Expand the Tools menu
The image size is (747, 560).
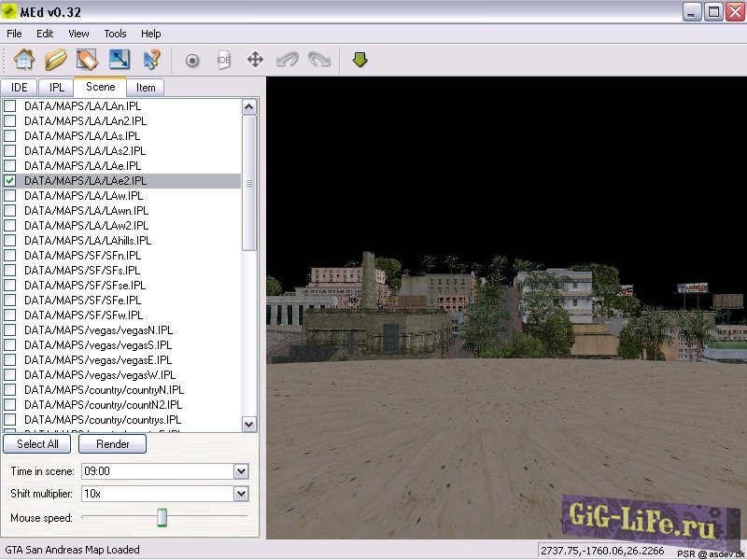(114, 34)
